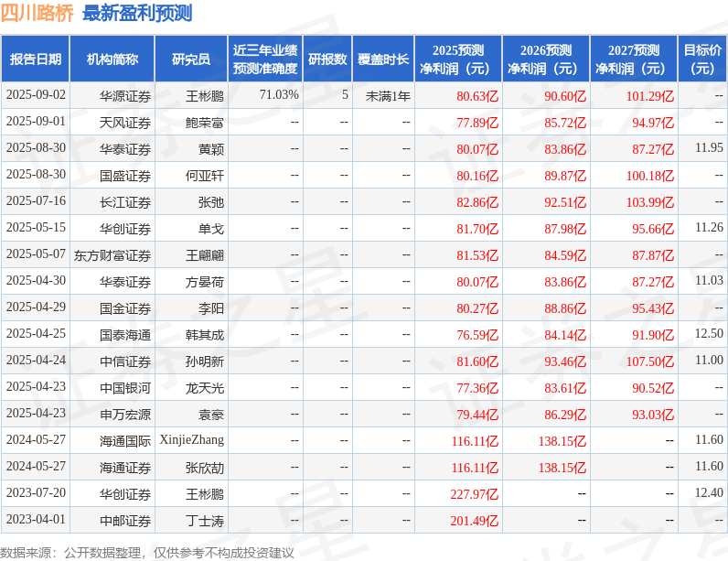Click the 88.86亿 forecast value
728x561 pixels.
coord(565,308)
